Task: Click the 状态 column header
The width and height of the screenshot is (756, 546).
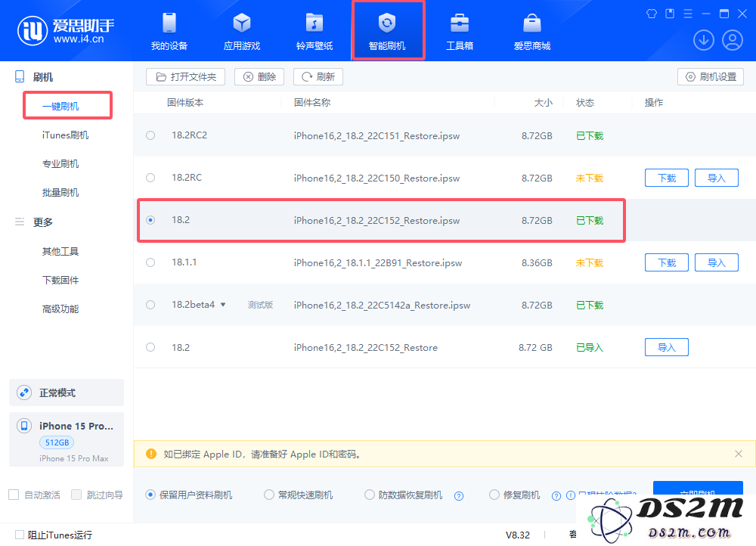Action: point(585,103)
